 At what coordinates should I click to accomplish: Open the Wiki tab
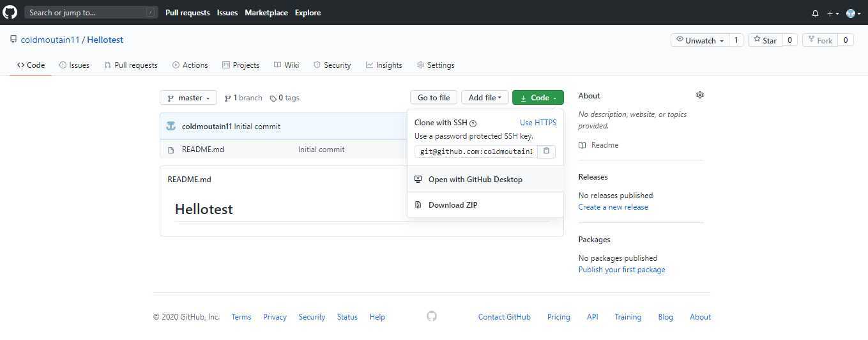pos(287,65)
